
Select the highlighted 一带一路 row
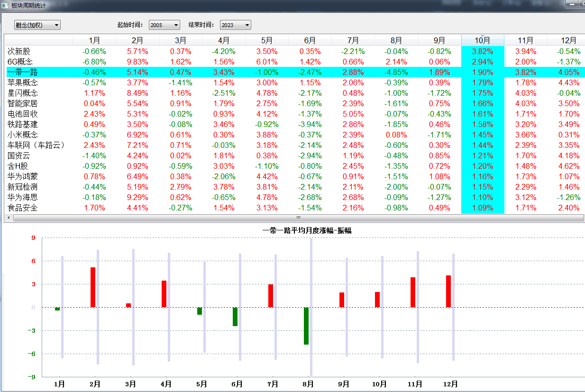pyautogui.click(x=294, y=72)
